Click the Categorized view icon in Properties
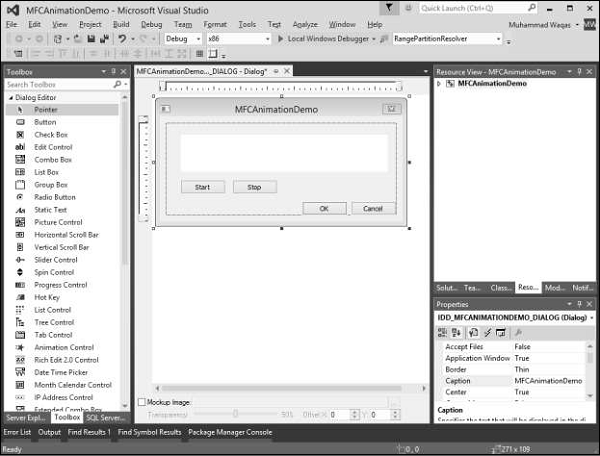 coord(442,333)
